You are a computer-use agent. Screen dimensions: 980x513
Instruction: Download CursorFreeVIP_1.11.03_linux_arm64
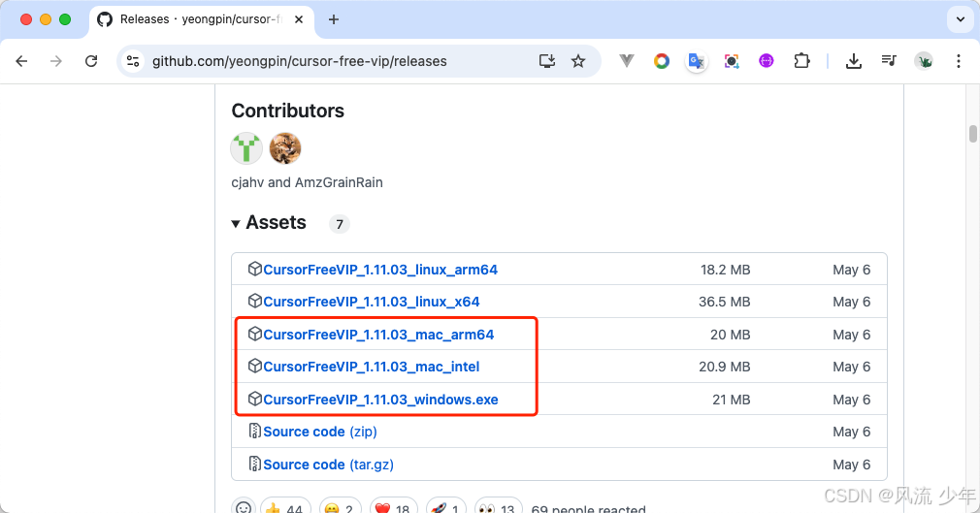pyautogui.click(x=380, y=270)
